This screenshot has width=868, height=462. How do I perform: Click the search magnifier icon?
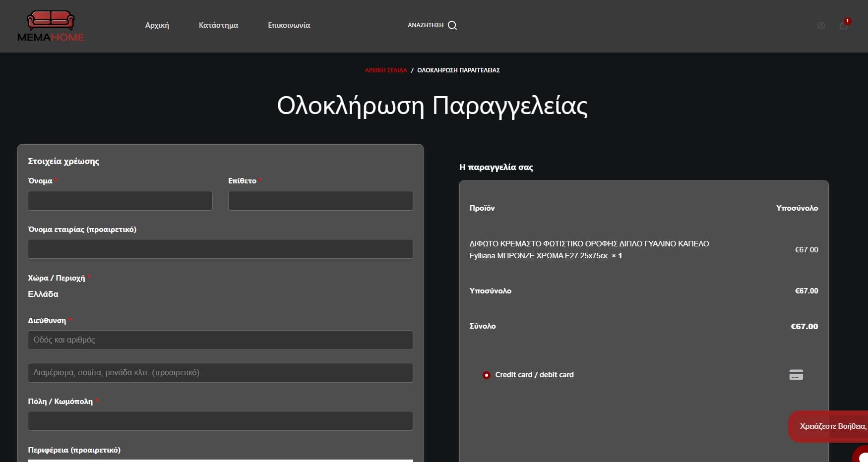point(452,25)
